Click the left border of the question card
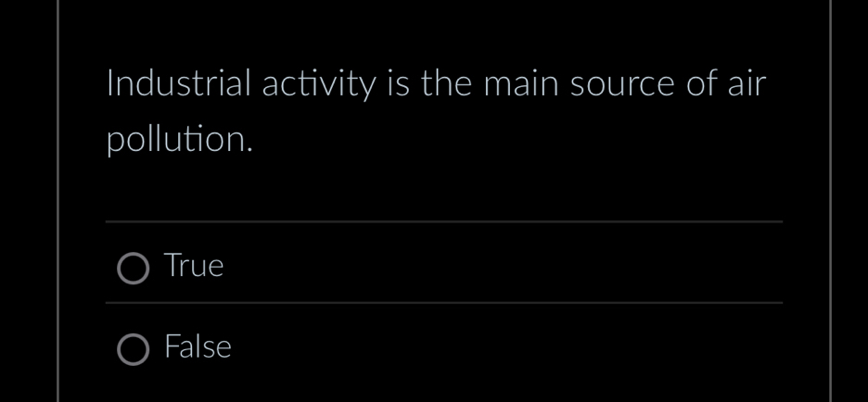The height and width of the screenshot is (402, 868). [58, 201]
